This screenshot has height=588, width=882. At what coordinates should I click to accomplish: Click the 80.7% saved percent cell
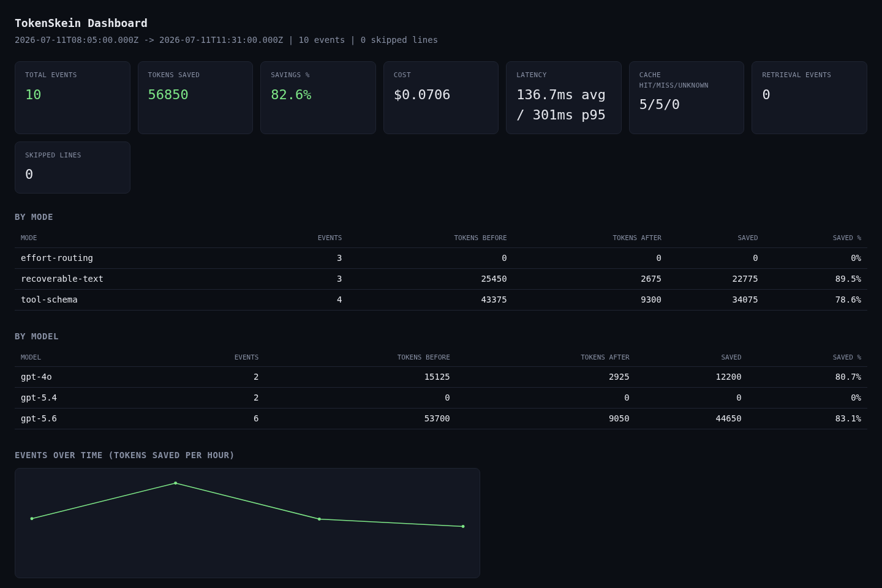click(x=848, y=377)
